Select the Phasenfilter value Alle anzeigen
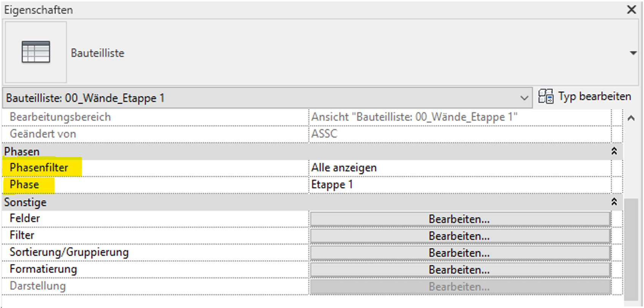 click(344, 167)
